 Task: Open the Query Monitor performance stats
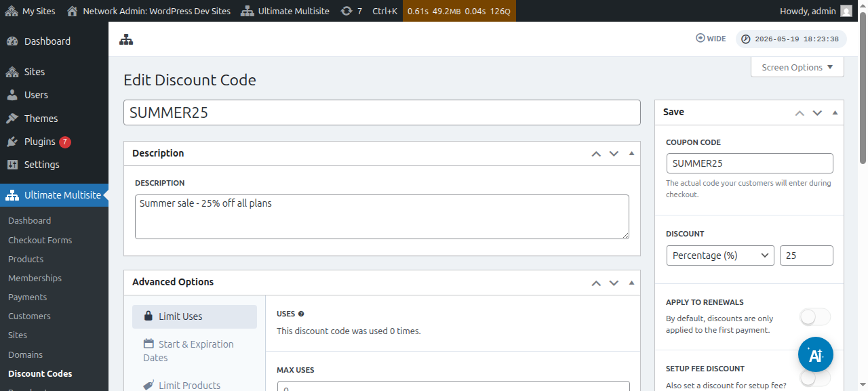[459, 11]
